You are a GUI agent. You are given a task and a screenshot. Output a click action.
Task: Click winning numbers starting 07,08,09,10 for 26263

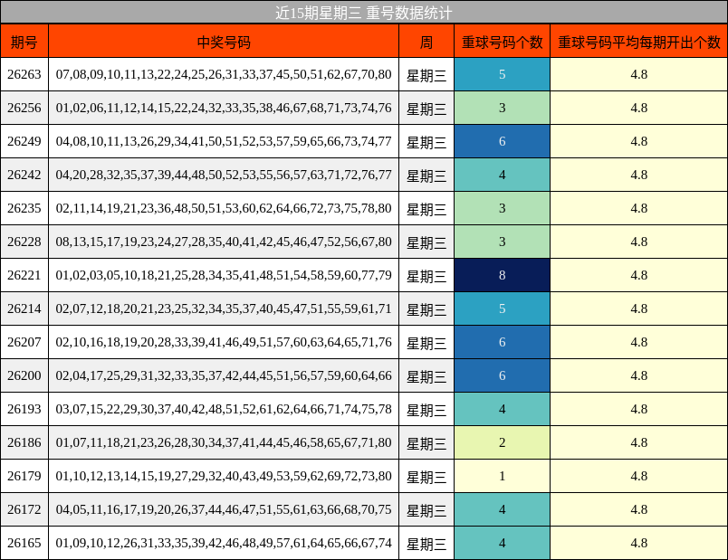(224, 74)
